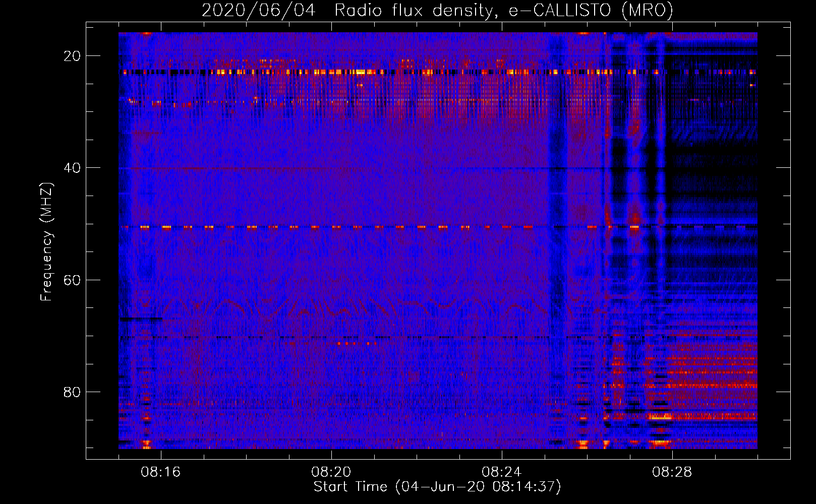Click the 08:16 time tick label

161,472
